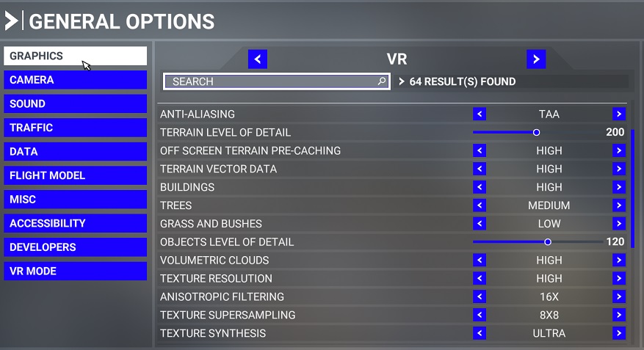Viewport: 644px width, 350px height.
Task: Lower Texture Synthesis with left arrow
Action: [480, 334]
